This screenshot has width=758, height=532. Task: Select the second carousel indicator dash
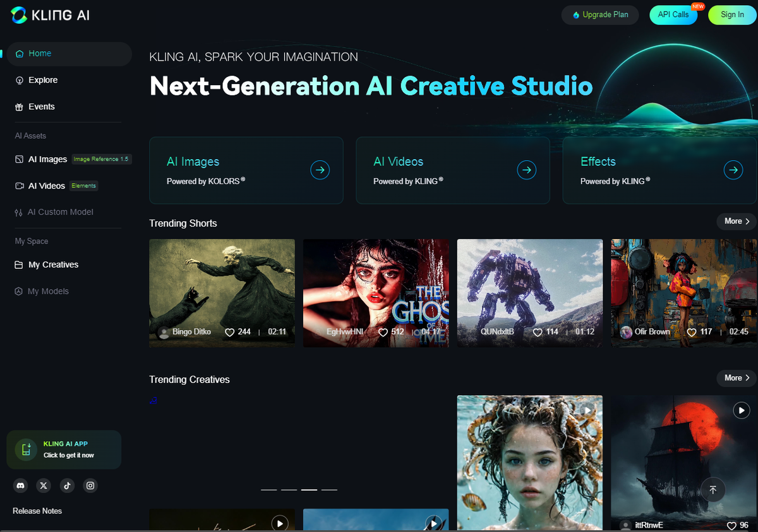pyautogui.click(x=289, y=490)
